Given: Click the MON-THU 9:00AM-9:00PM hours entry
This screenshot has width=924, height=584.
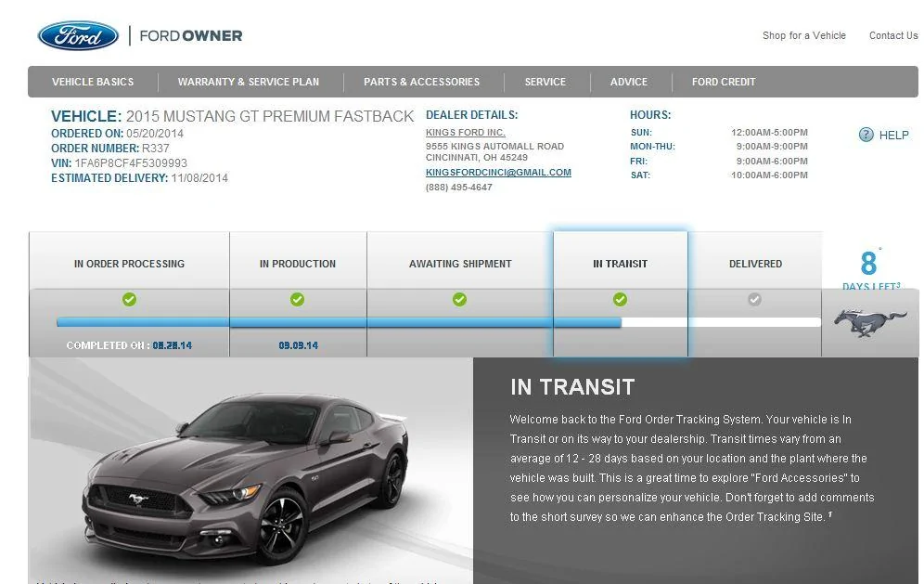Looking at the screenshot, I should coord(719,147).
